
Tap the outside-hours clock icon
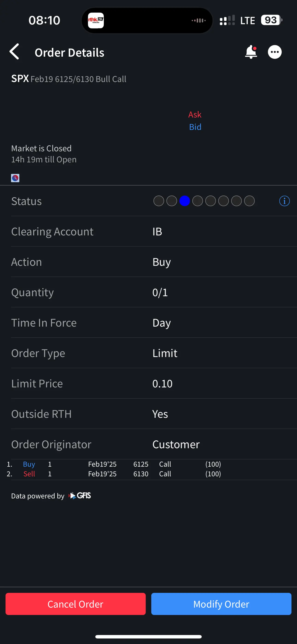click(x=15, y=178)
